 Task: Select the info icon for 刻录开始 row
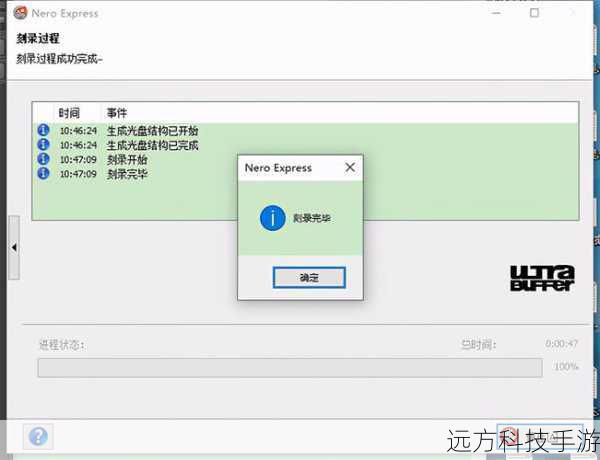(x=43, y=159)
